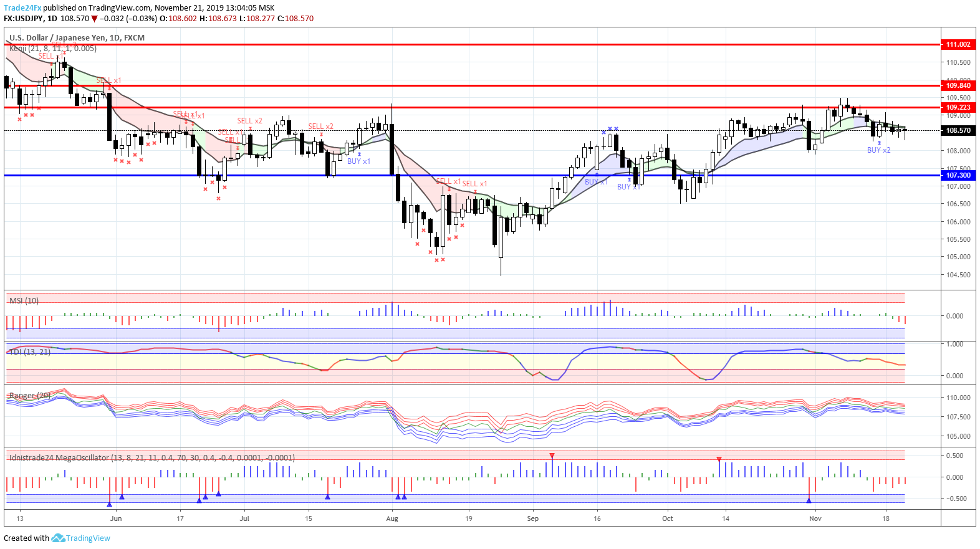Click the blue 107.300 price label

(x=958, y=175)
